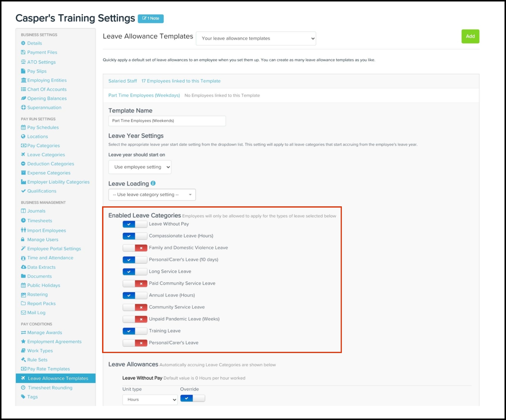The height and width of the screenshot is (420, 506).
Task: Enable Family and Domestic Violence Leave toggle
Action: click(x=135, y=248)
